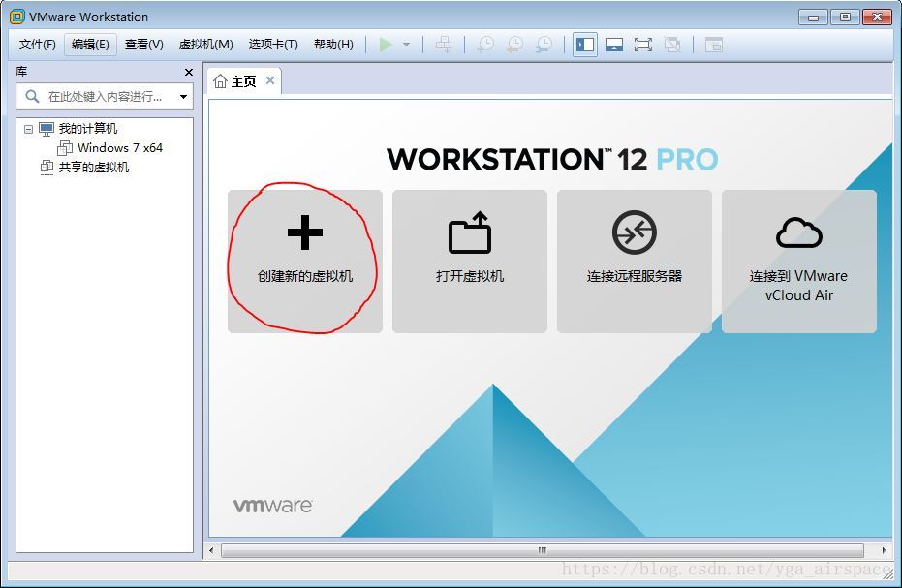Open the 帮助(H) menu
The height and width of the screenshot is (588, 902).
333,45
